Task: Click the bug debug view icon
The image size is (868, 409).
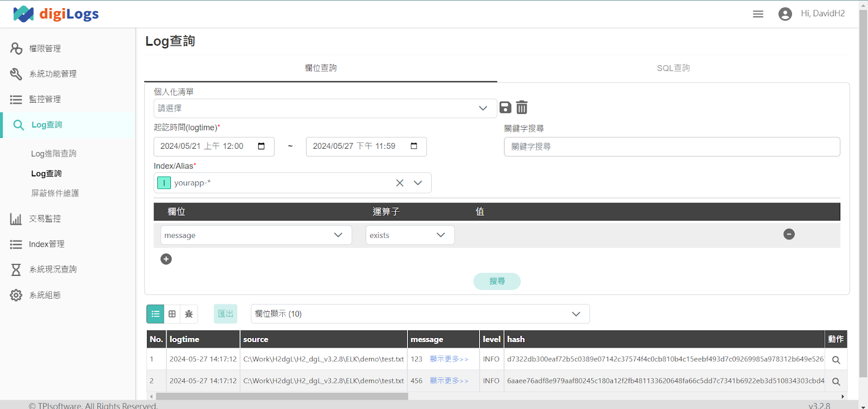Action: tap(189, 314)
